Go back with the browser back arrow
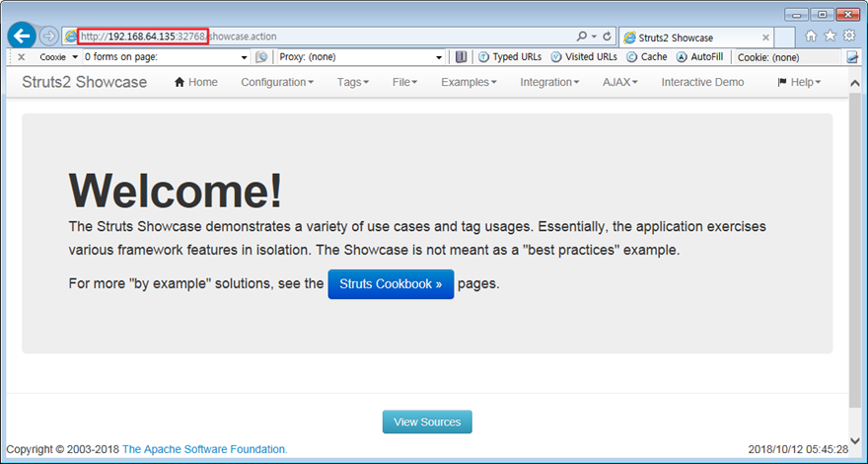The height and width of the screenshot is (464, 868). coord(22,37)
